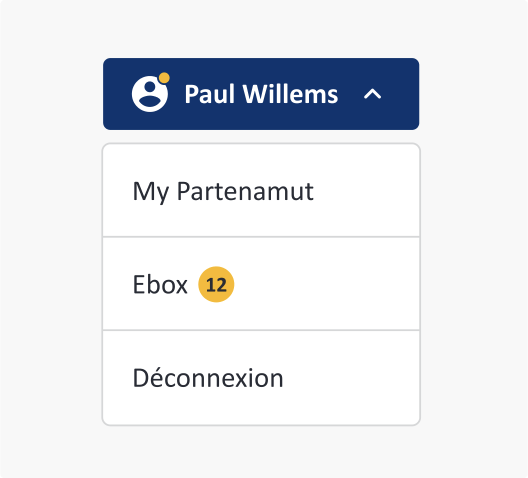Viewport: 528px width, 478px height.
Task: Open My Partenamut
Action: click(261, 191)
